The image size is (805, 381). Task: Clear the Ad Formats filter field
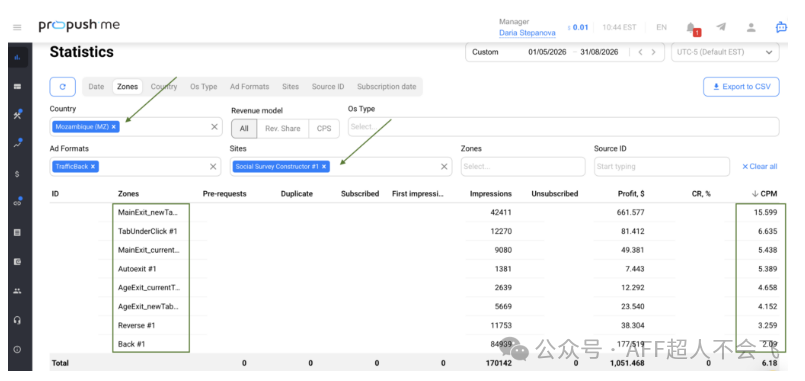point(213,166)
